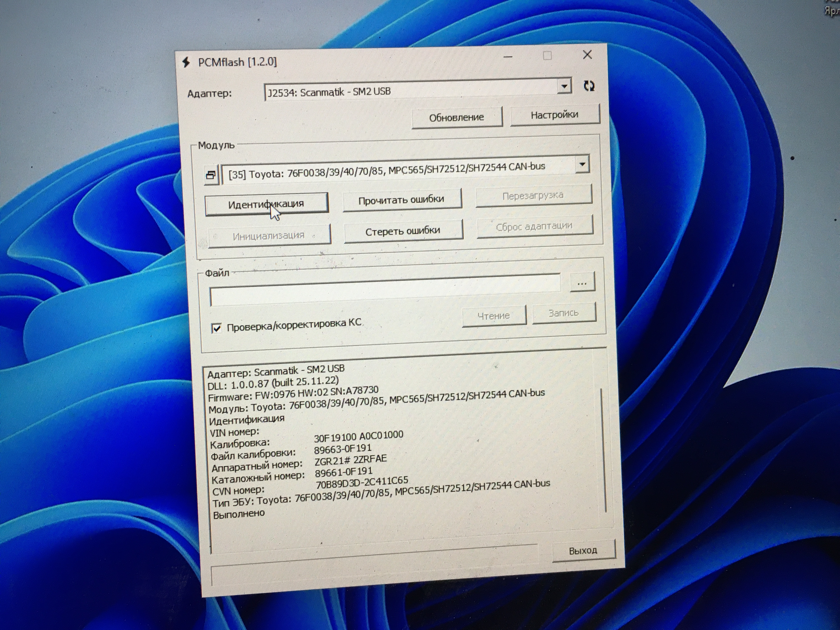
Task: Click the module list window icon
Action: pyautogui.click(x=211, y=175)
